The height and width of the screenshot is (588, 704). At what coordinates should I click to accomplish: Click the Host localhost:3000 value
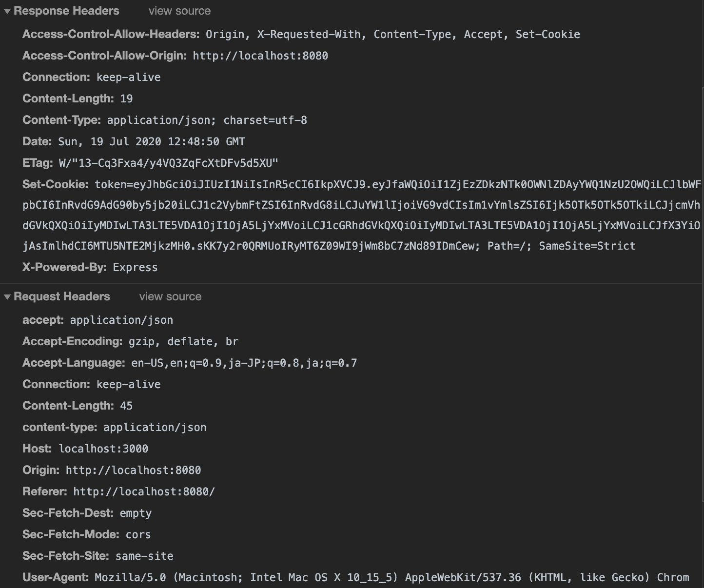click(103, 449)
